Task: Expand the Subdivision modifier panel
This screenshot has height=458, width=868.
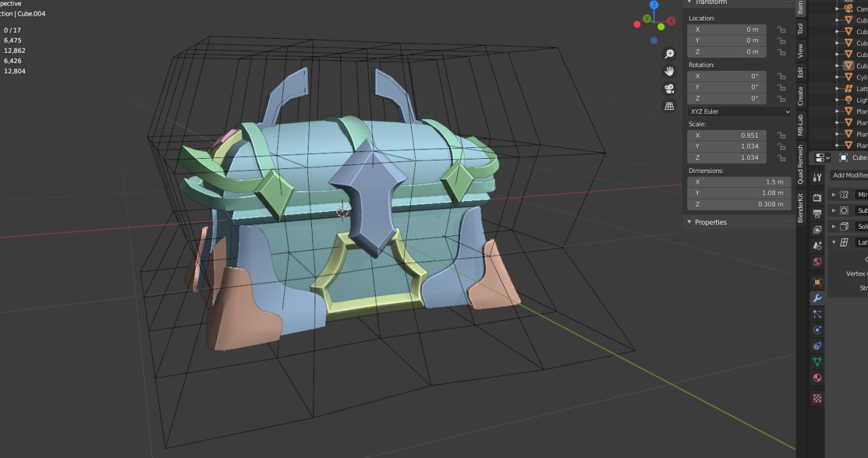Action: (x=833, y=210)
